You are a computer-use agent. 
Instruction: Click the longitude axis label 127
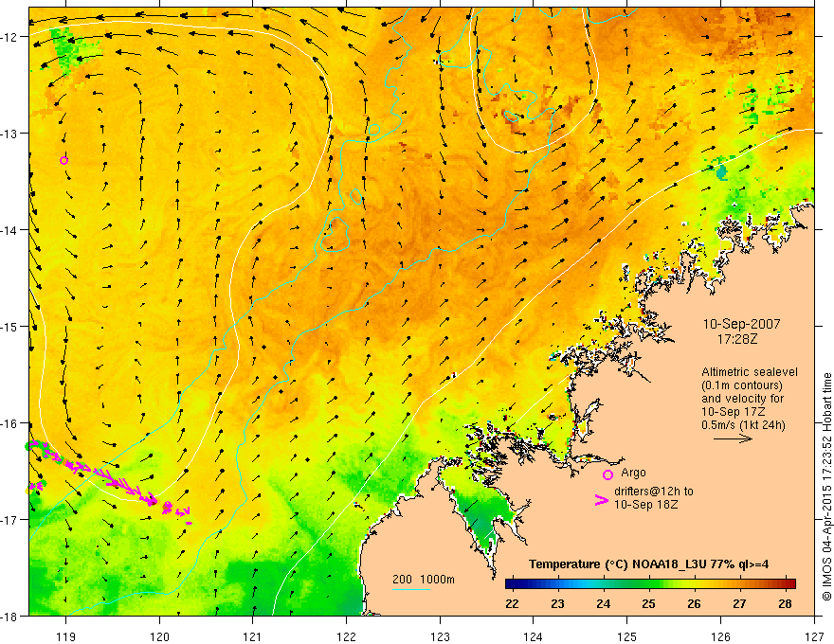point(814,636)
